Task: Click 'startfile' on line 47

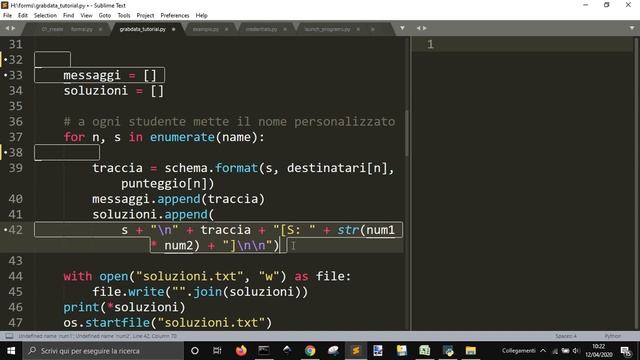Action: click(118, 323)
